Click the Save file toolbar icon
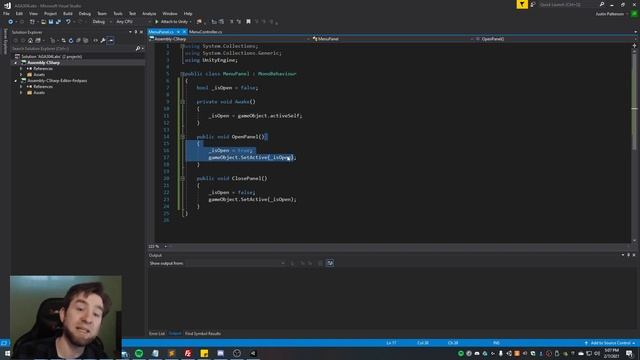This screenshot has height=360, width=640. click(51, 22)
